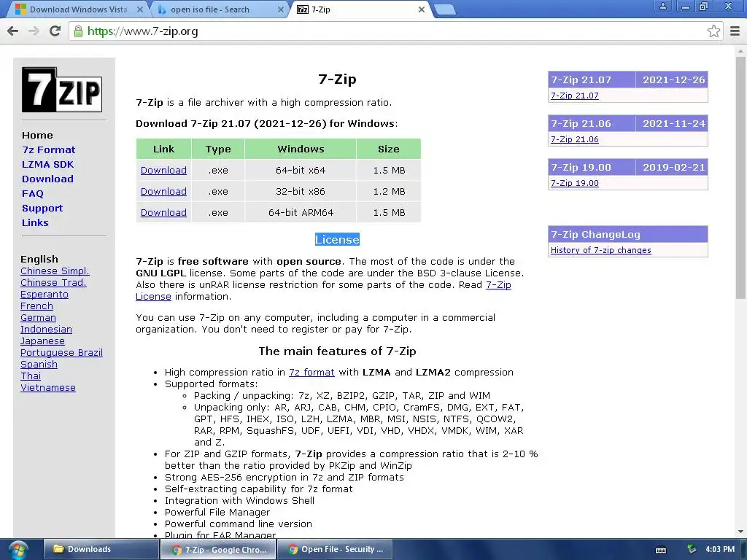This screenshot has height=560, width=747.
Task: Select the 7-Zip browser tab
Action: [360, 9]
